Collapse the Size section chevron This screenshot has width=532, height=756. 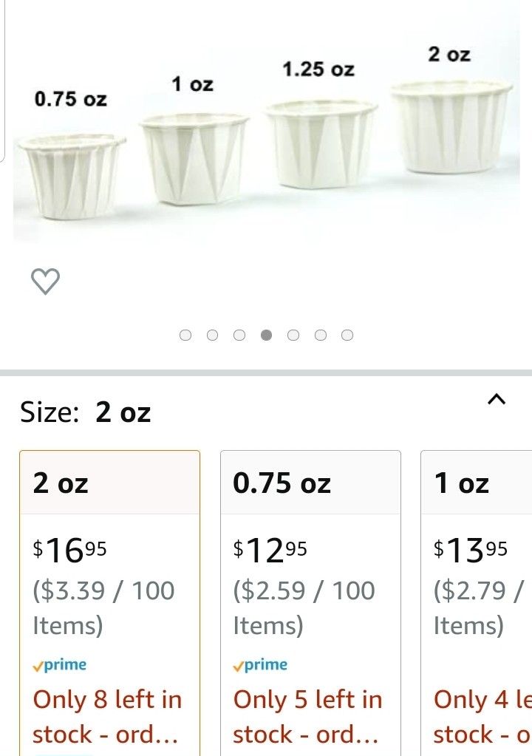pyautogui.click(x=497, y=400)
